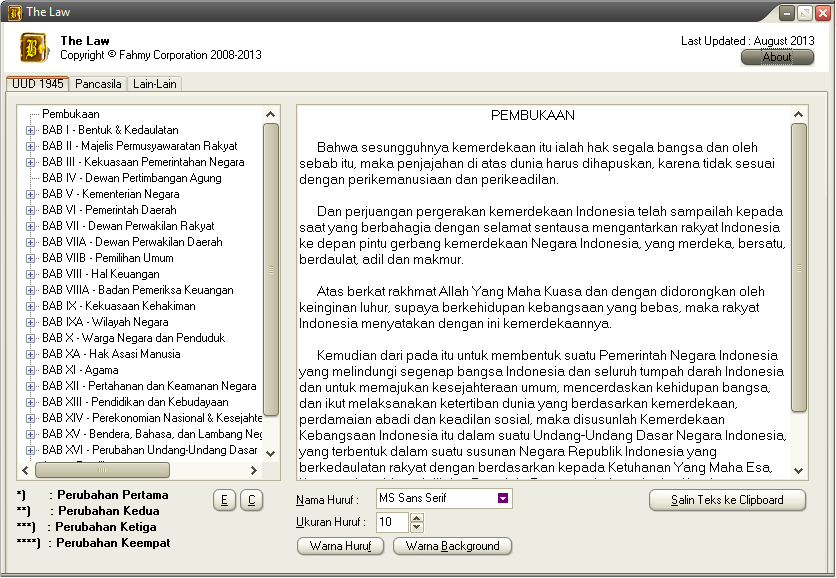Expand BAB IXA - Wilayah Negara node
Image resolution: width=836 pixels, height=578 pixels.
coord(30,322)
